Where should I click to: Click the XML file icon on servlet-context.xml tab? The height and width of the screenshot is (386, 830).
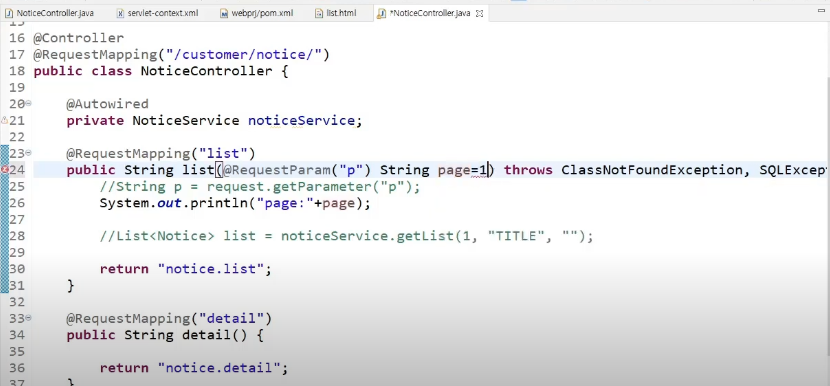[120, 13]
